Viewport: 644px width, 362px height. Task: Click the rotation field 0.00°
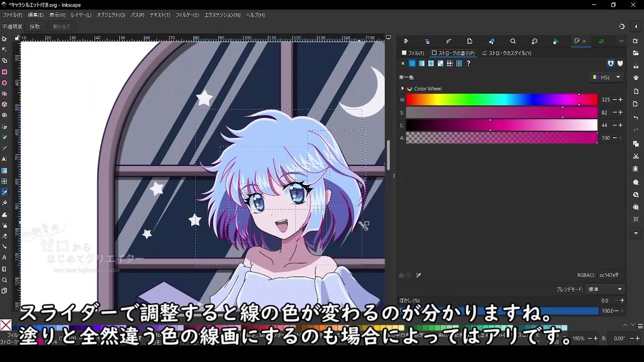coord(619,338)
